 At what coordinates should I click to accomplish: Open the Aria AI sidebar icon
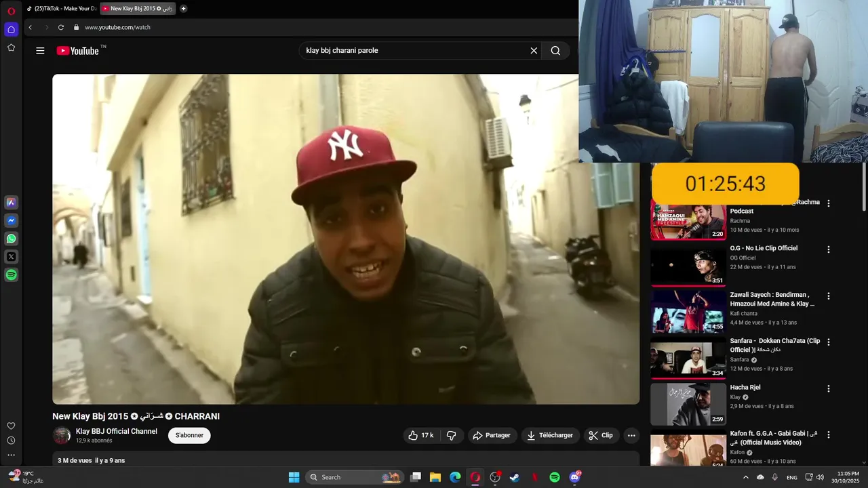pyautogui.click(x=11, y=202)
